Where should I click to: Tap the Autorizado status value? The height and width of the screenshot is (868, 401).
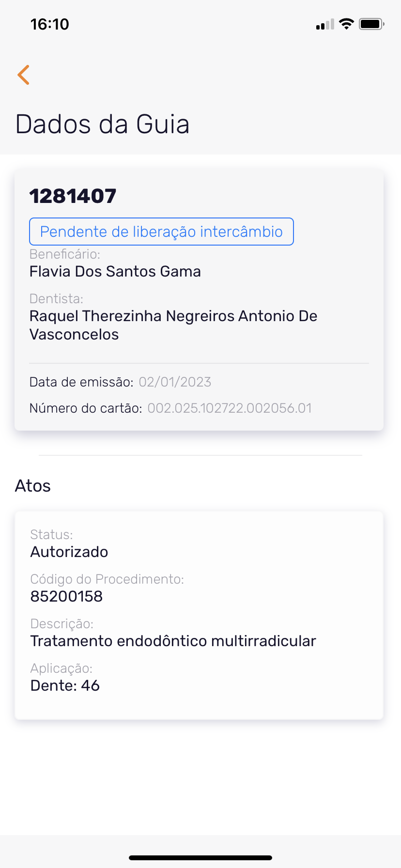(x=69, y=552)
